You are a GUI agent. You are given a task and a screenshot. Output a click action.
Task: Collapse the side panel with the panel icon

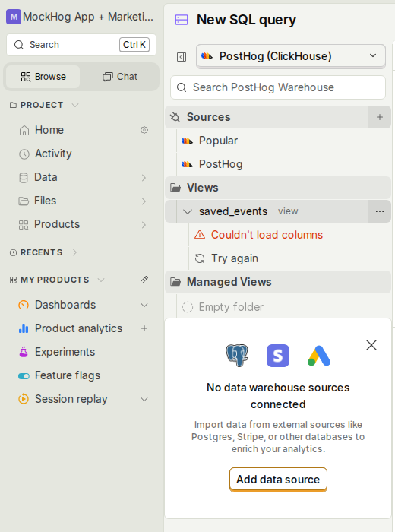(182, 57)
